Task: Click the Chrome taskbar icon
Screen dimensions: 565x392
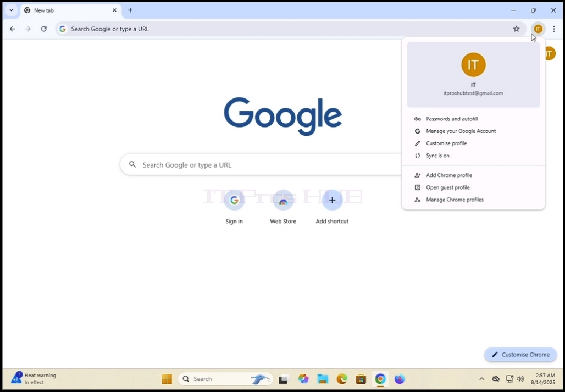Action: (x=380, y=379)
